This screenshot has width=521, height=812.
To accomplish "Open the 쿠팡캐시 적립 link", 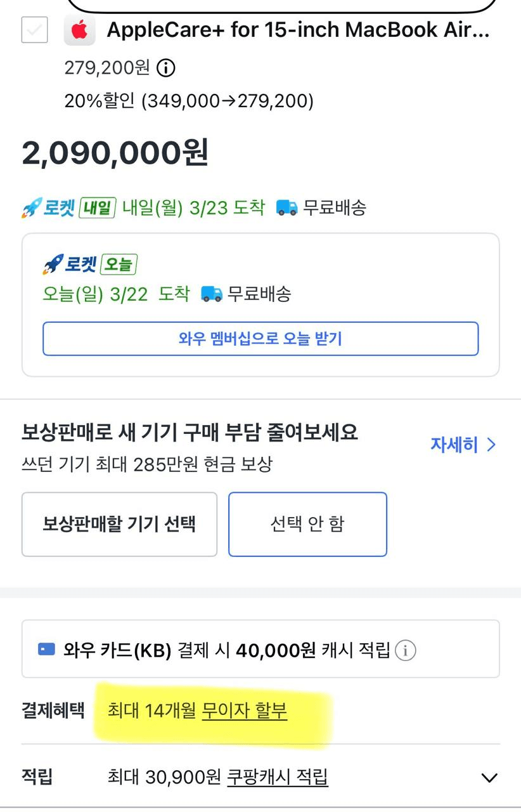I will click(x=277, y=777).
